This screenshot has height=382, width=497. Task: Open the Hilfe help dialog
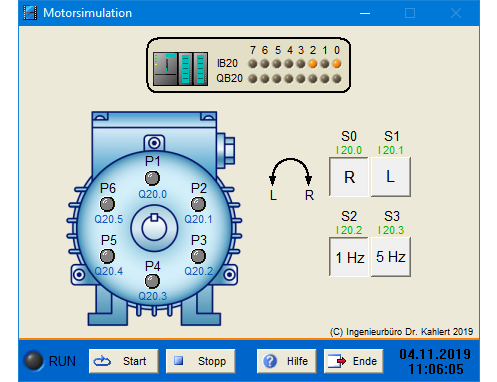click(x=287, y=361)
